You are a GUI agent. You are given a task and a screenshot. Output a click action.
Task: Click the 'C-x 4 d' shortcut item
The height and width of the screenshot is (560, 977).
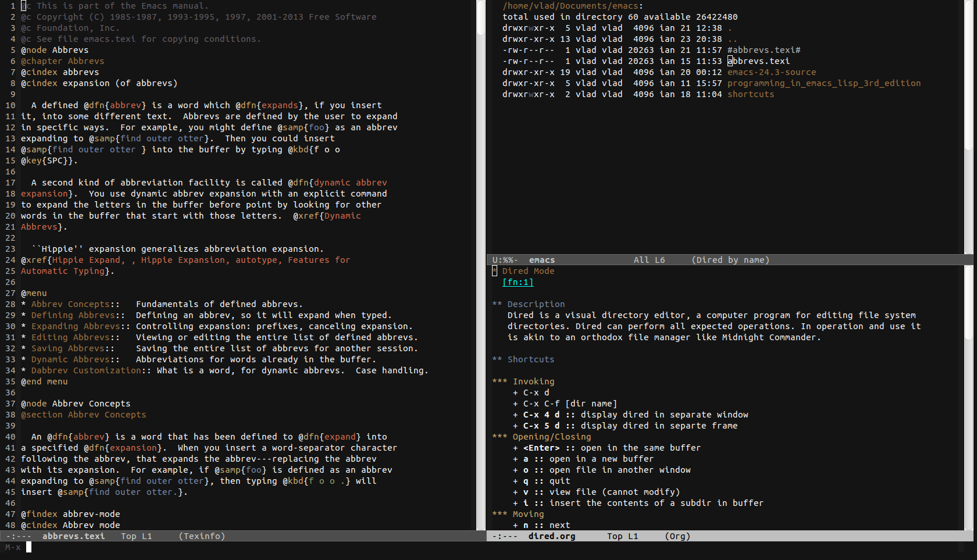[x=630, y=415]
